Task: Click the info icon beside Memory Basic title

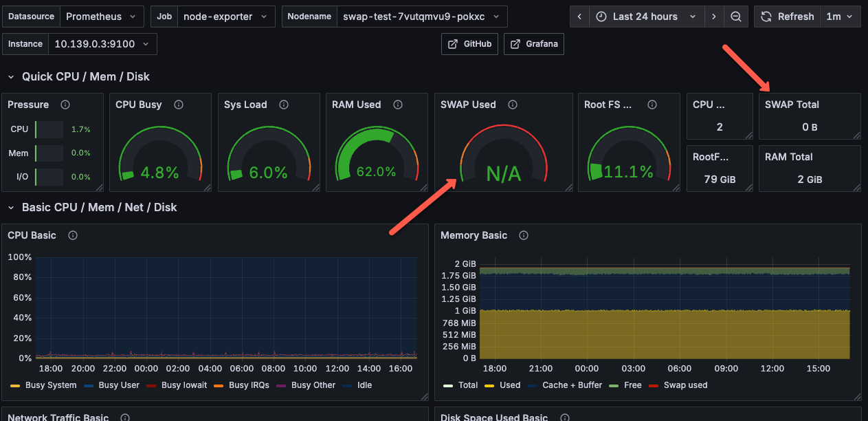Action: [x=524, y=235]
